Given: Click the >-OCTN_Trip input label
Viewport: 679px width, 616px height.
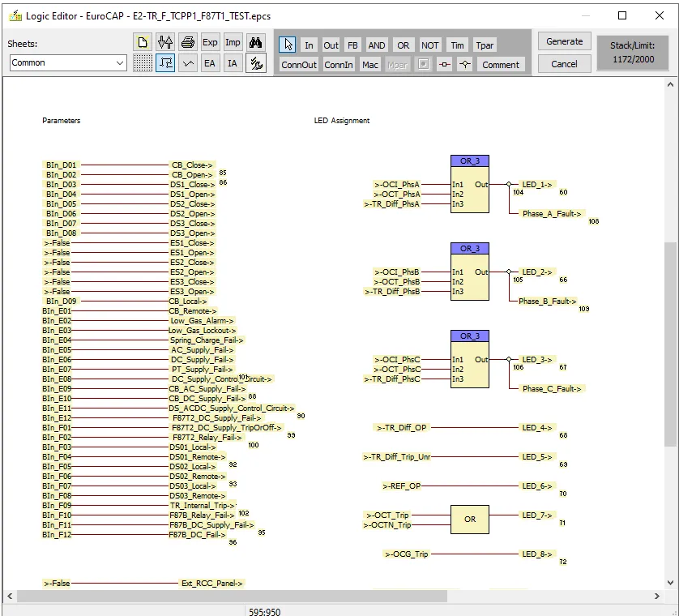Looking at the screenshot, I should pos(387,525).
